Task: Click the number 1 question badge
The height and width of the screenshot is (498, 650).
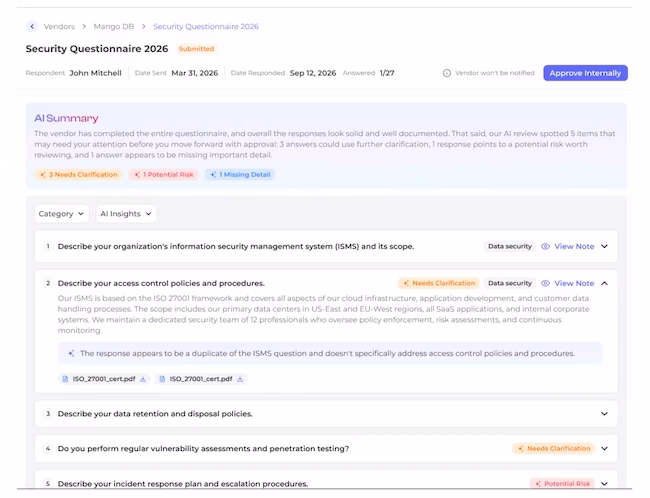Action: click(x=48, y=246)
